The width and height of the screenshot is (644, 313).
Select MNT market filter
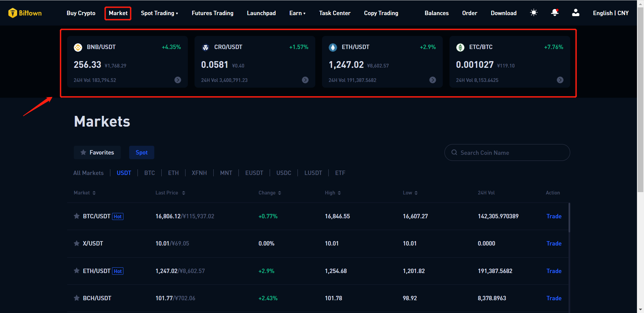coord(226,173)
